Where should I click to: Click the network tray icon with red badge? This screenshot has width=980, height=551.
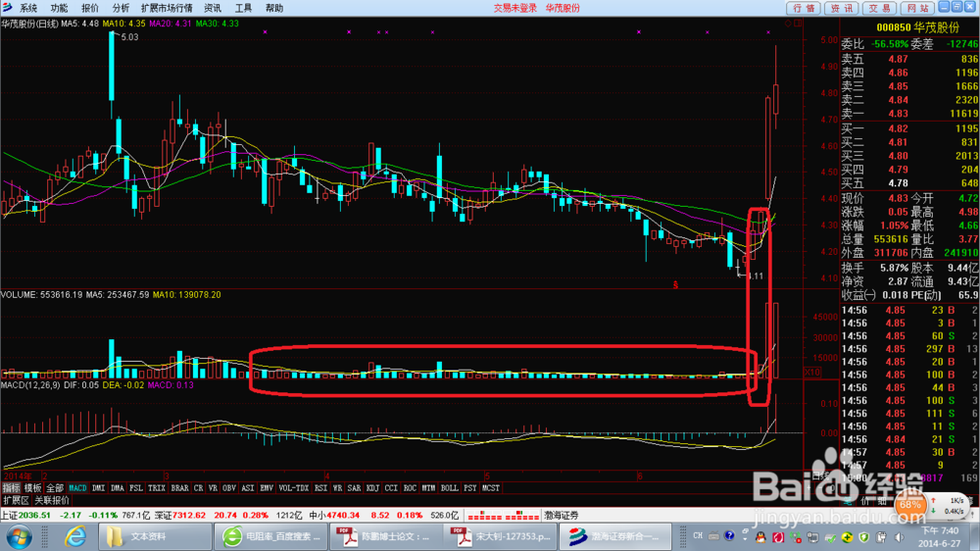tap(795, 536)
